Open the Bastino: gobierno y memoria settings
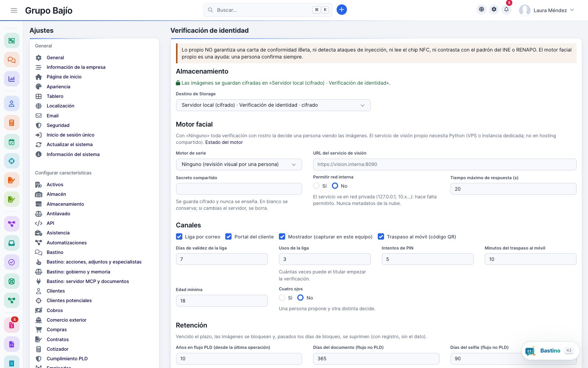This screenshot has width=588, height=368. [x=78, y=272]
